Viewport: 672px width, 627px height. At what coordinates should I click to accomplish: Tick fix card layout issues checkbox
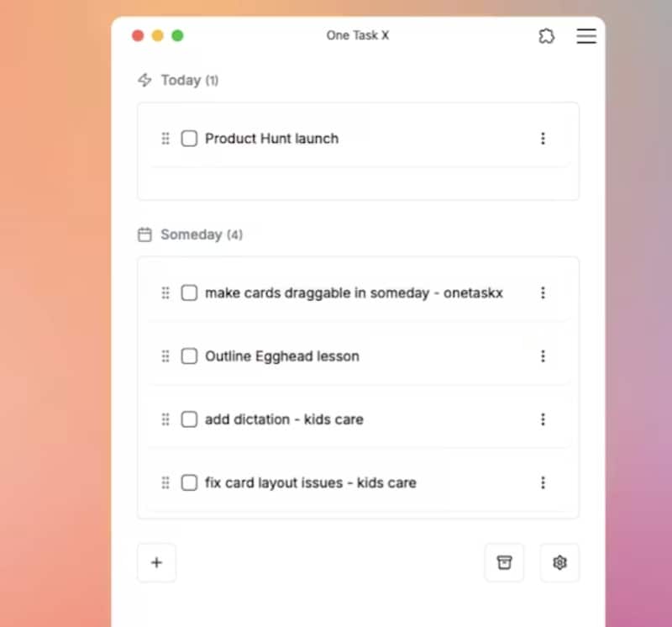(x=189, y=483)
